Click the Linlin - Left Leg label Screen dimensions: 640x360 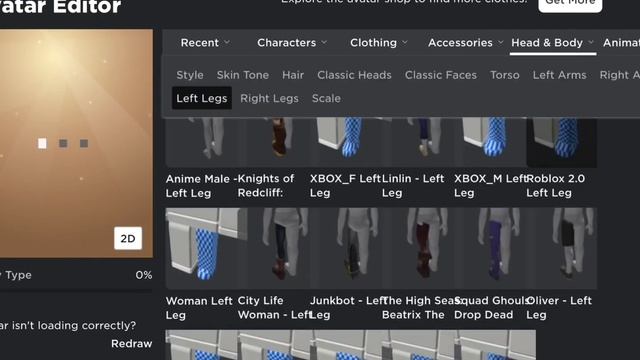(413, 186)
